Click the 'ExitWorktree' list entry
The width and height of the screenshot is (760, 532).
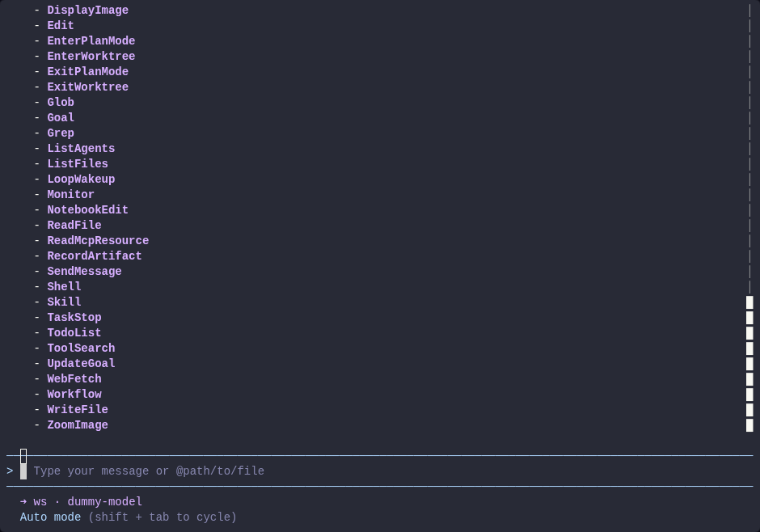[88, 87]
